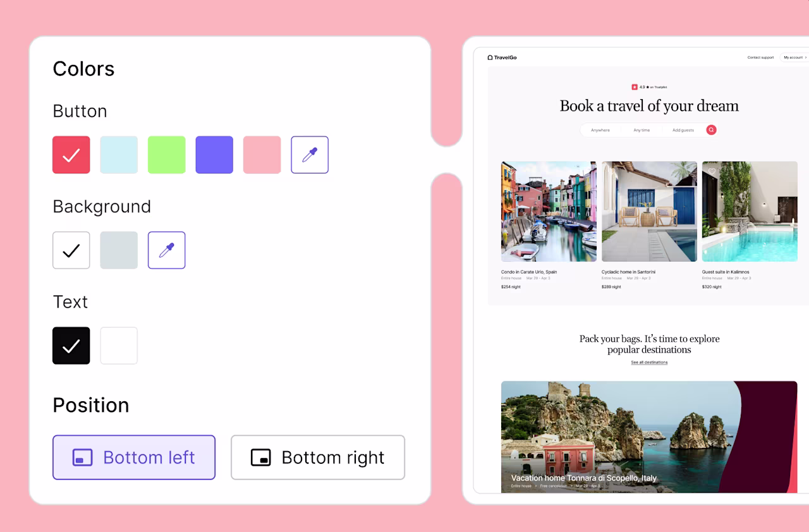Click the 'Book a travel of your dream' heading
The image size is (809, 532).
point(649,106)
